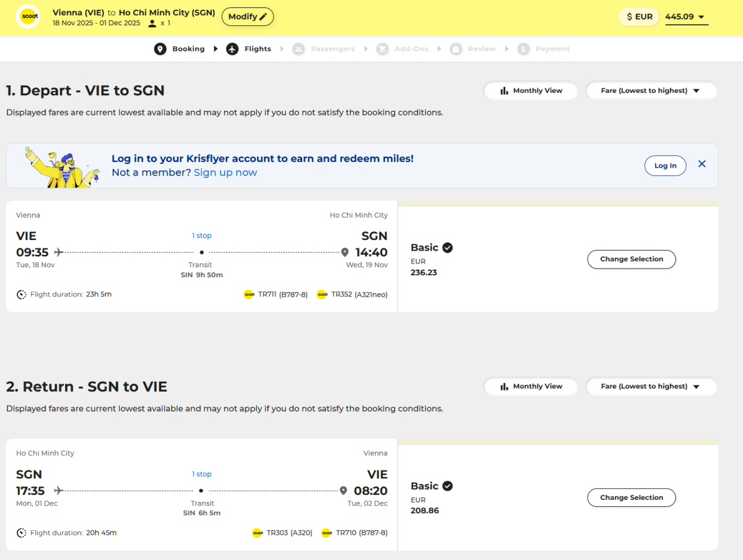Open the EUR currency selector
This screenshot has height=560, width=743.
click(638, 17)
